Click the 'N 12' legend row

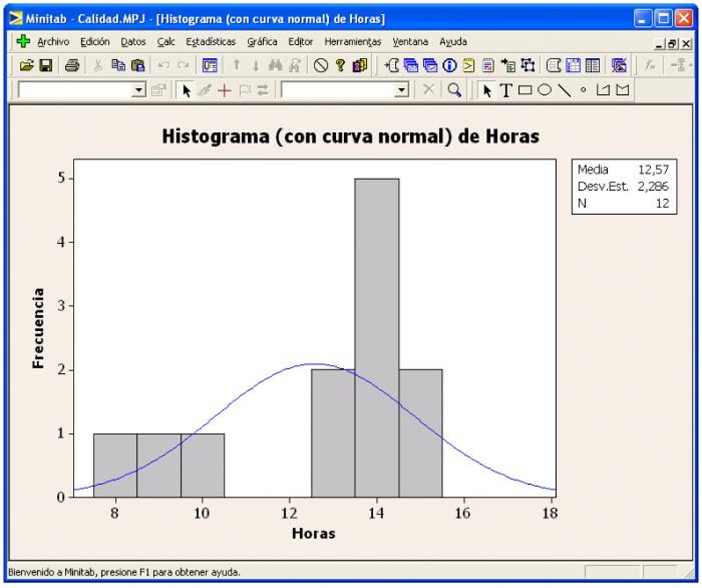click(624, 203)
